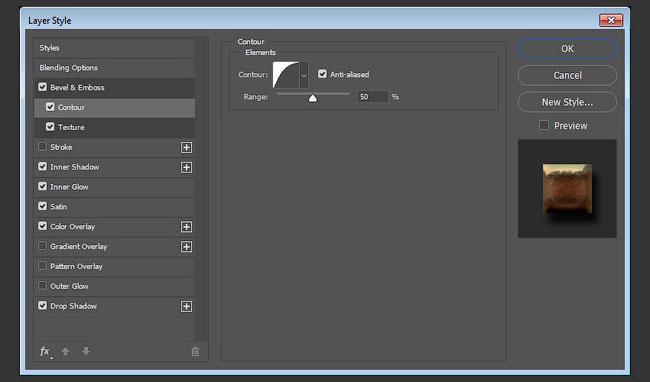Image resolution: width=650 pixels, height=382 pixels.
Task: Uncheck the Inner Glow checkbox
Action: point(42,186)
